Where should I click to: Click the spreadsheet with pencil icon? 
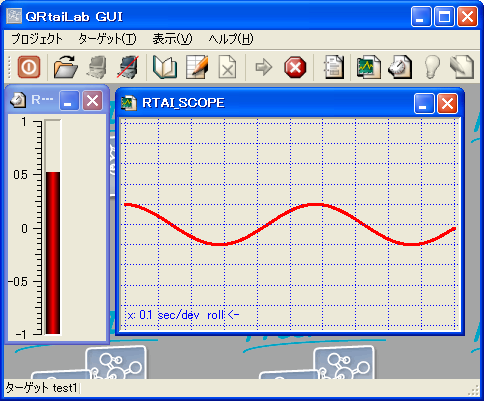pyautogui.click(x=197, y=67)
